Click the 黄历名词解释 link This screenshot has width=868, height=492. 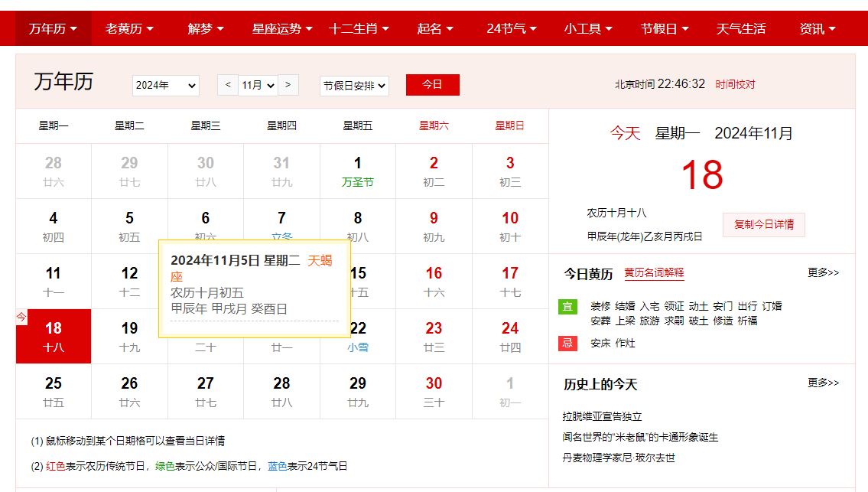tap(654, 273)
